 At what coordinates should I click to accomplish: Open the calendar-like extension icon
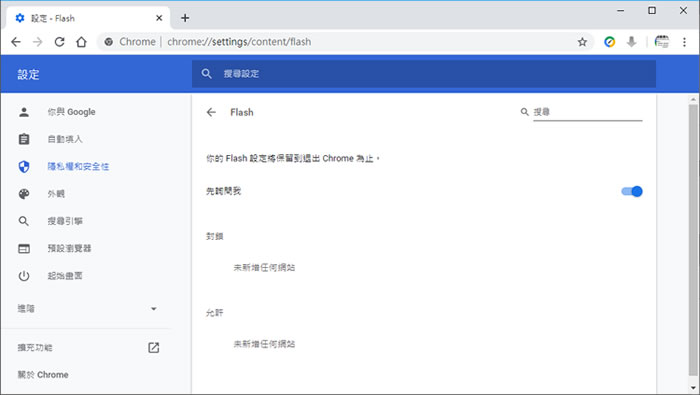(662, 42)
